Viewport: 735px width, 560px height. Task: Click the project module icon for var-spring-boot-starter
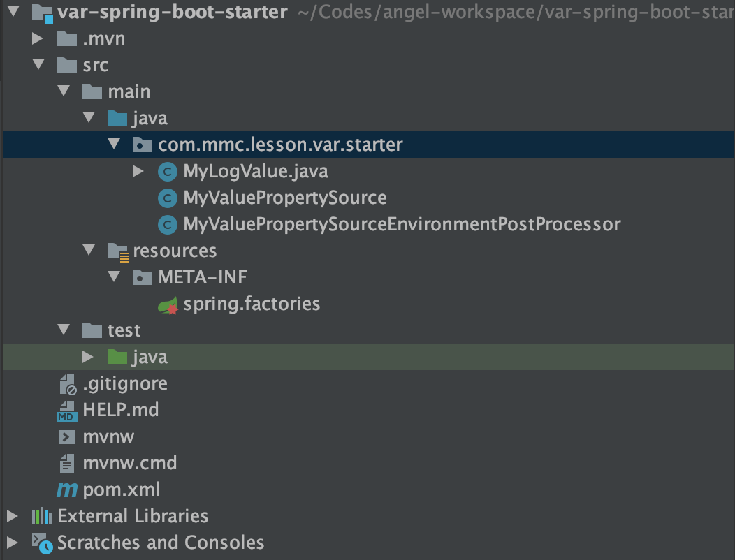tap(42, 13)
